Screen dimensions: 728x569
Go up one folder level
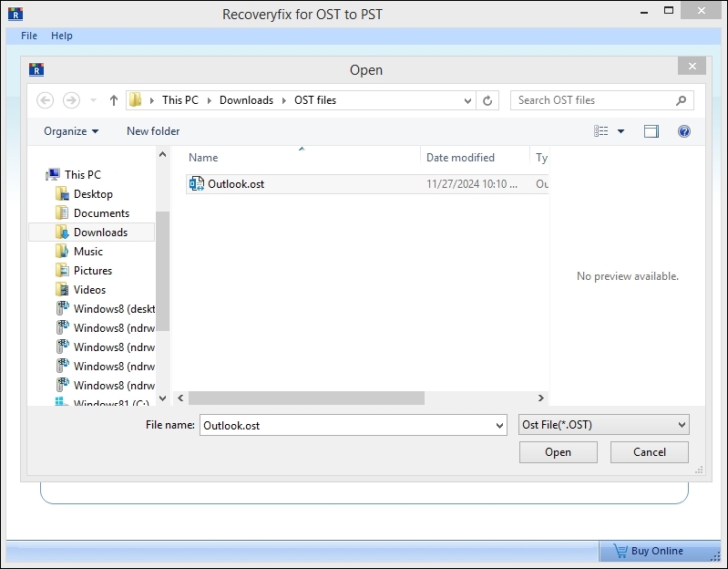[114, 100]
